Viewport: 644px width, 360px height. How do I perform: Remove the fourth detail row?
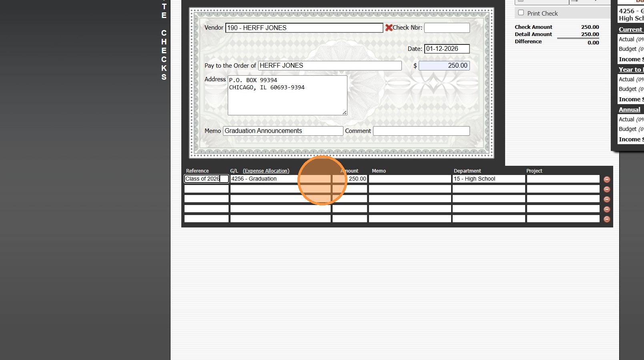pyautogui.click(x=607, y=209)
